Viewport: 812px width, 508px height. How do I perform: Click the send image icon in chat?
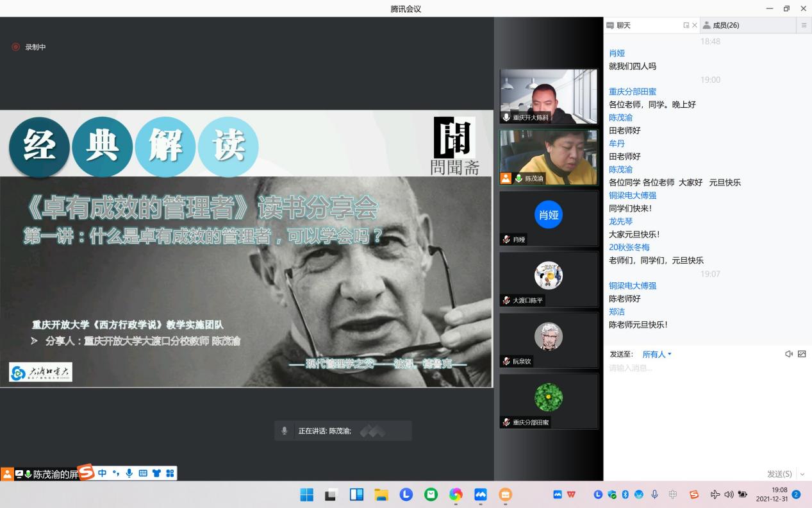(802, 354)
